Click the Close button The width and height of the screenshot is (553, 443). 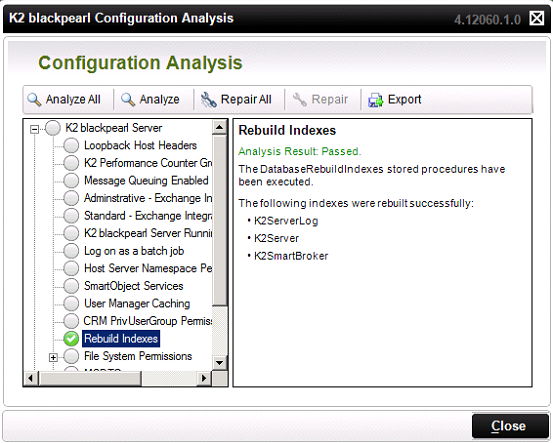pyautogui.click(x=510, y=426)
